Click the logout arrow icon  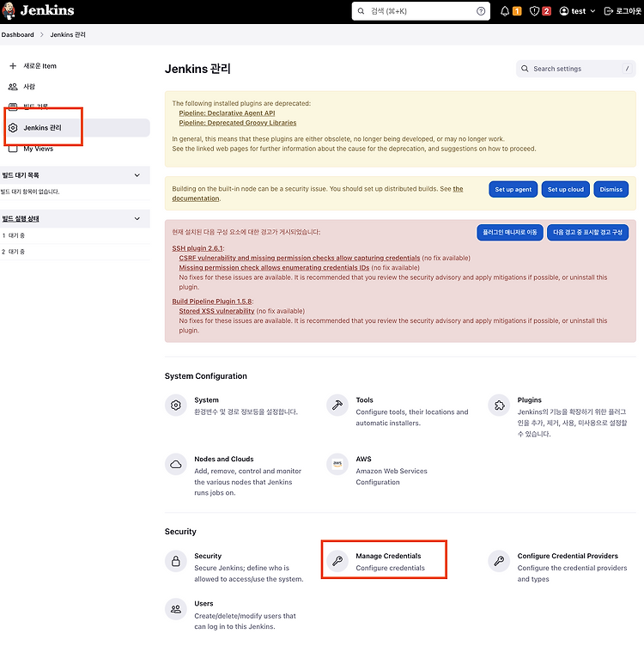point(608,11)
